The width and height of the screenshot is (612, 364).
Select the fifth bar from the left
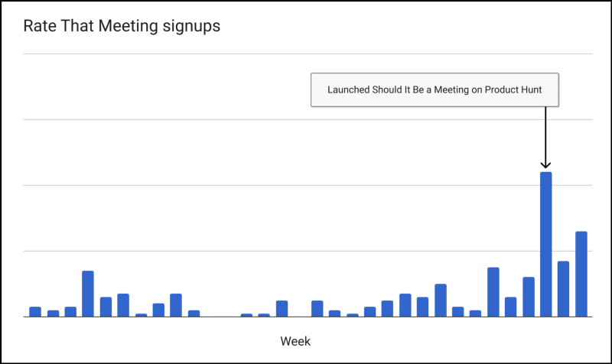pyautogui.click(x=106, y=307)
